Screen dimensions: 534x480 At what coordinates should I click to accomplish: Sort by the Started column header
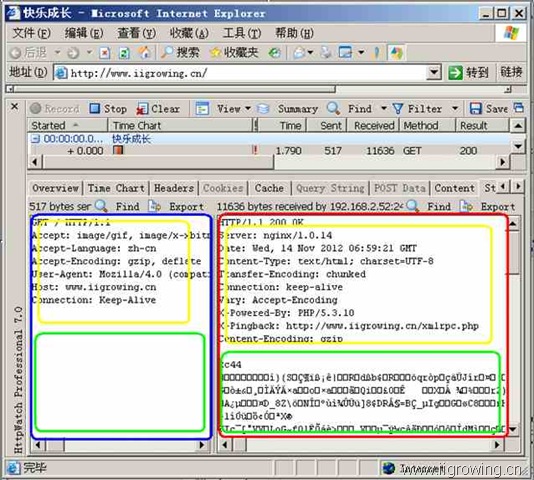click(x=67, y=125)
